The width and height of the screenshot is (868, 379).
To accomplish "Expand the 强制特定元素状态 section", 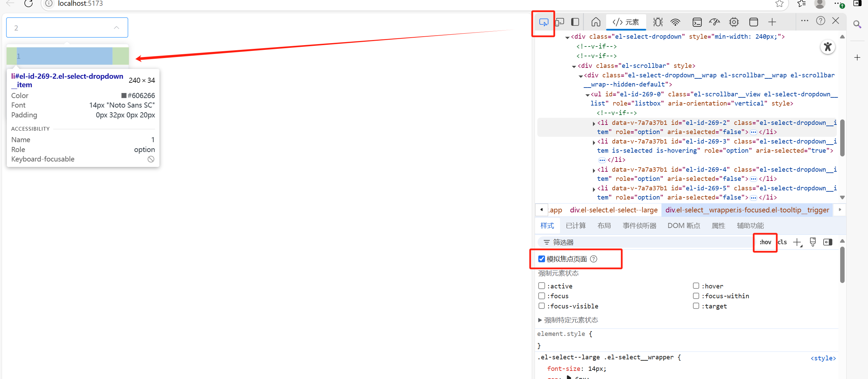I will tap(540, 320).
